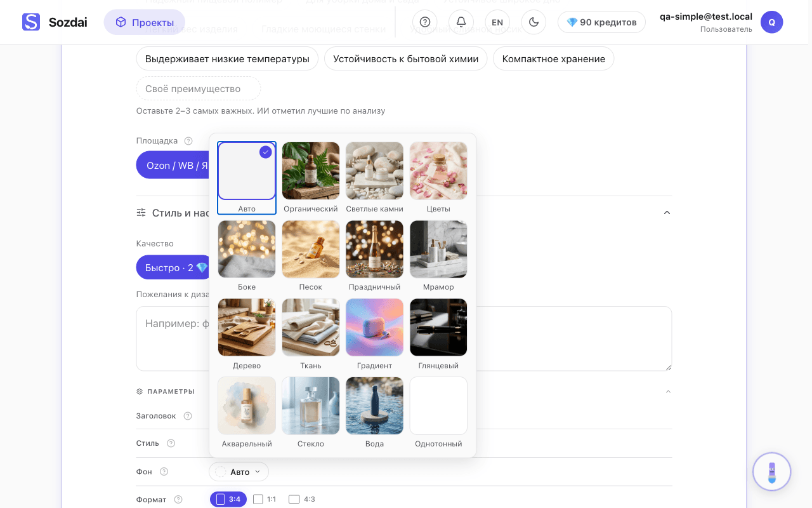Select 1:1 format option
This screenshot has height=508, width=812.
pos(265,500)
